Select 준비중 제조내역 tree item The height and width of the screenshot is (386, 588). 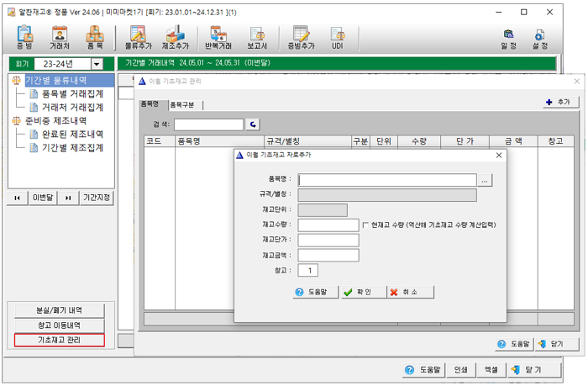(55, 120)
